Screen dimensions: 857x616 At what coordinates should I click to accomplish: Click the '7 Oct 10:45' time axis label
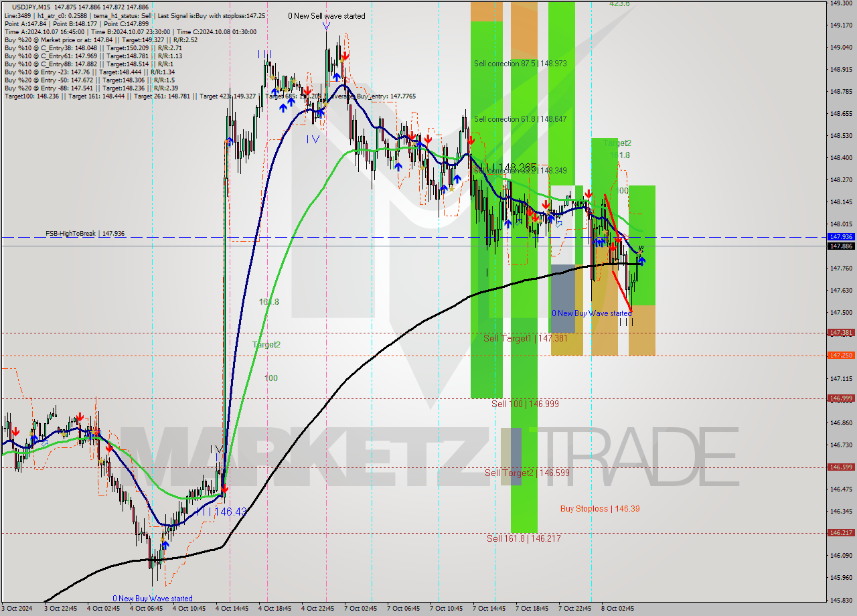[x=447, y=609]
